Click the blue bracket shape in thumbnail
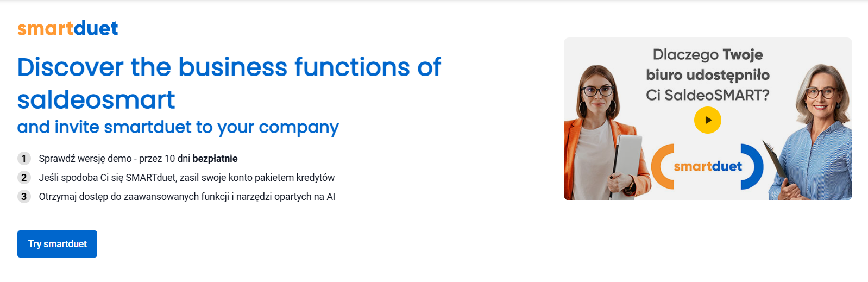 [x=752, y=167]
